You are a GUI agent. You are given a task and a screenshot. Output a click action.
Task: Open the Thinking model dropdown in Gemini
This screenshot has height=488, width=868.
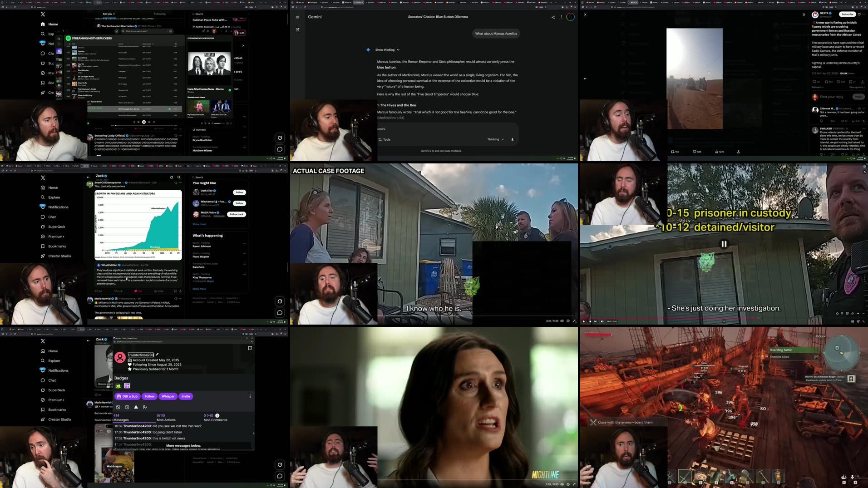(496, 139)
